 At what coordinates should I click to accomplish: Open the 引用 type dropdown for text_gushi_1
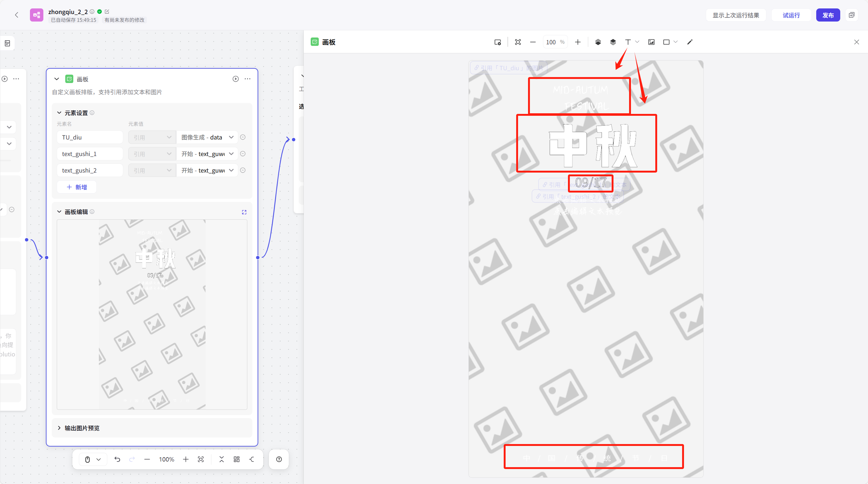152,154
